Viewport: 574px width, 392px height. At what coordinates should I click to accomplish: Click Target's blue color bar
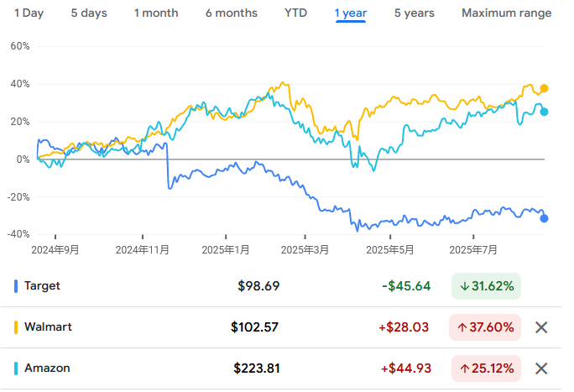coord(16,286)
